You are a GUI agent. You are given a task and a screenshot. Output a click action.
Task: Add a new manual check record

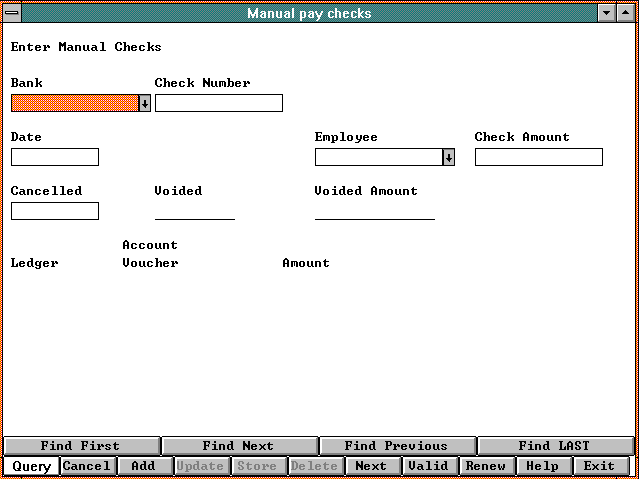coord(144,466)
